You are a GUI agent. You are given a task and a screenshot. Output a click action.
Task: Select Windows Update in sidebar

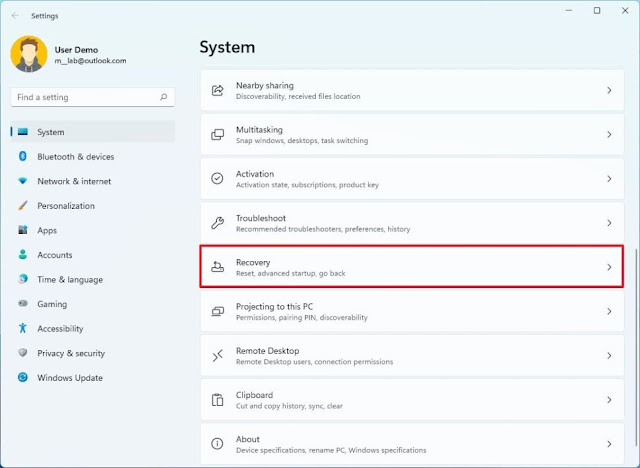pyautogui.click(x=69, y=377)
